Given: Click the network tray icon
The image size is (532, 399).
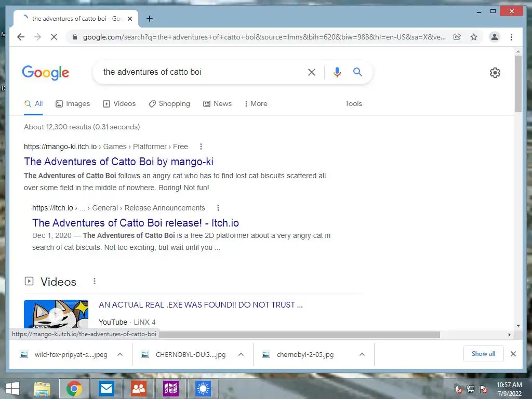Looking at the screenshot, I should 471,389.
